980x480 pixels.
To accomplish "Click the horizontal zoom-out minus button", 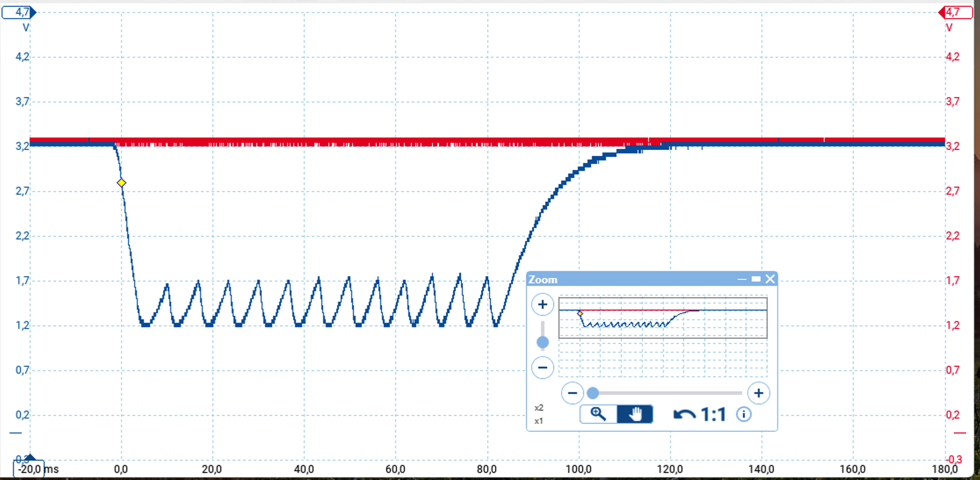I will click(x=572, y=393).
